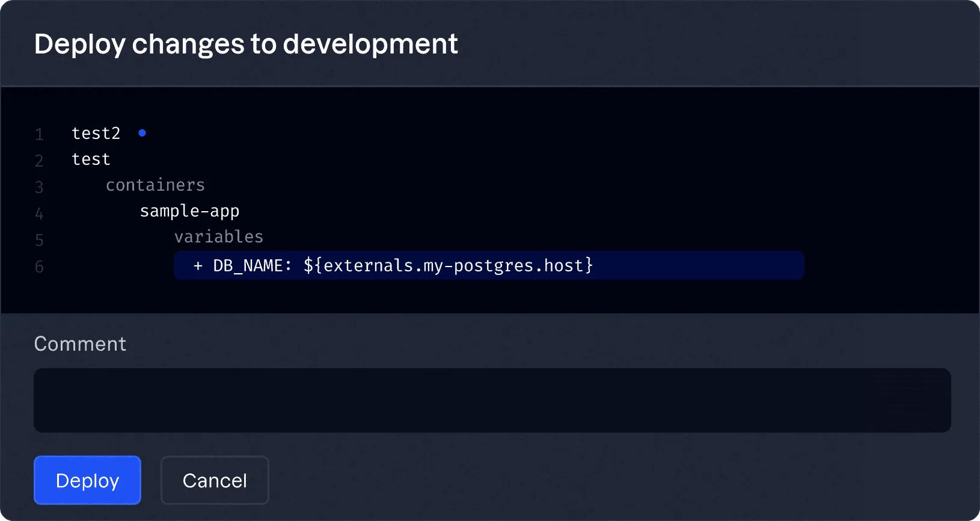The height and width of the screenshot is (521, 980).
Task: Click the "Deploy changes to development" heading
Action: tap(246, 44)
